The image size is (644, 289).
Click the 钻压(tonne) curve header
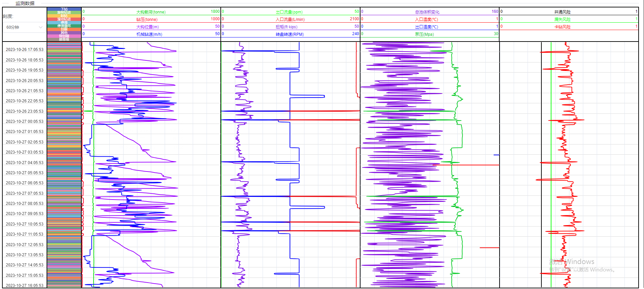pyautogui.click(x=147, y=19)
